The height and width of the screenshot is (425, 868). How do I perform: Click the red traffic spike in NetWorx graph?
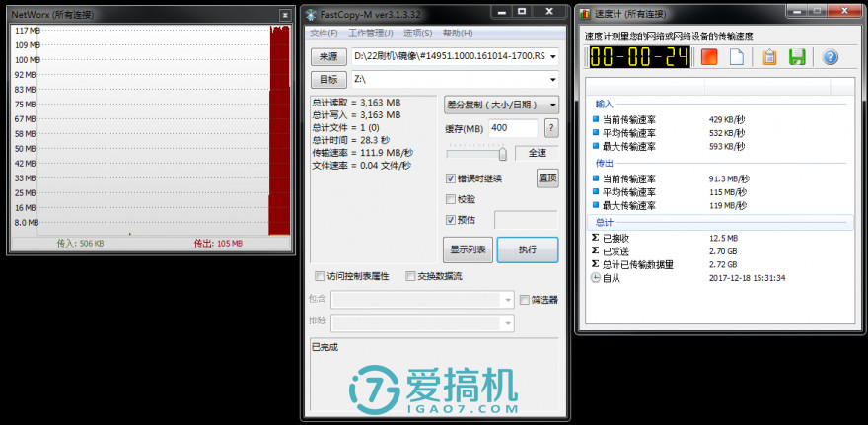(x=279, y=130)
